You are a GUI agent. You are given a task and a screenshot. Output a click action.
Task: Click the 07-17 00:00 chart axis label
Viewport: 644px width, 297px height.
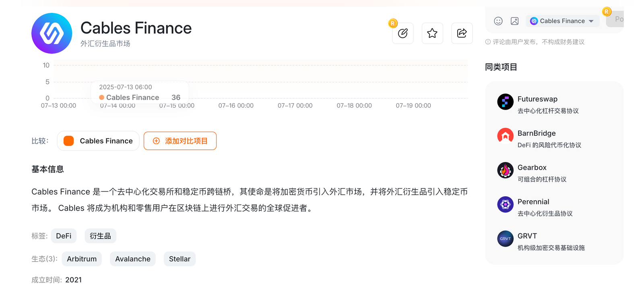(295, 106)
